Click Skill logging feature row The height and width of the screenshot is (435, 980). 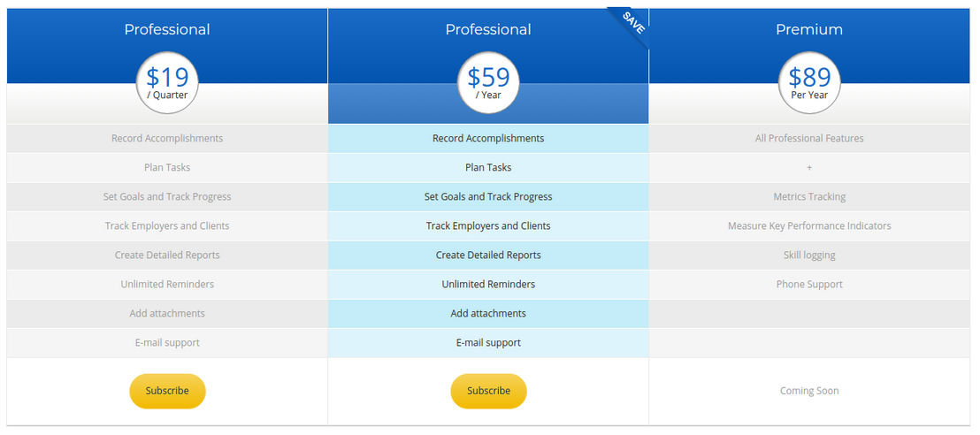click(x=809, y=255)
